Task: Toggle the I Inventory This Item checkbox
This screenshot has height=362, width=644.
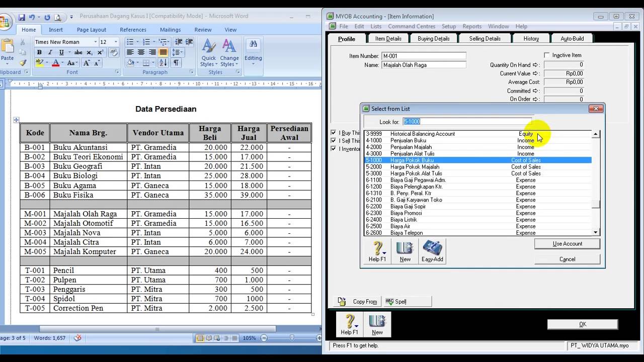Action: [x=333, y=149]
